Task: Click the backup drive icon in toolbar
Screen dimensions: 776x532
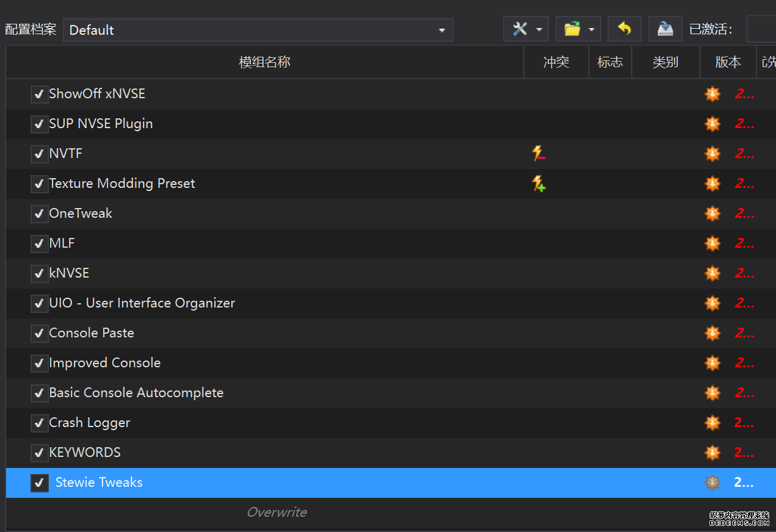Action: point(665,29)
